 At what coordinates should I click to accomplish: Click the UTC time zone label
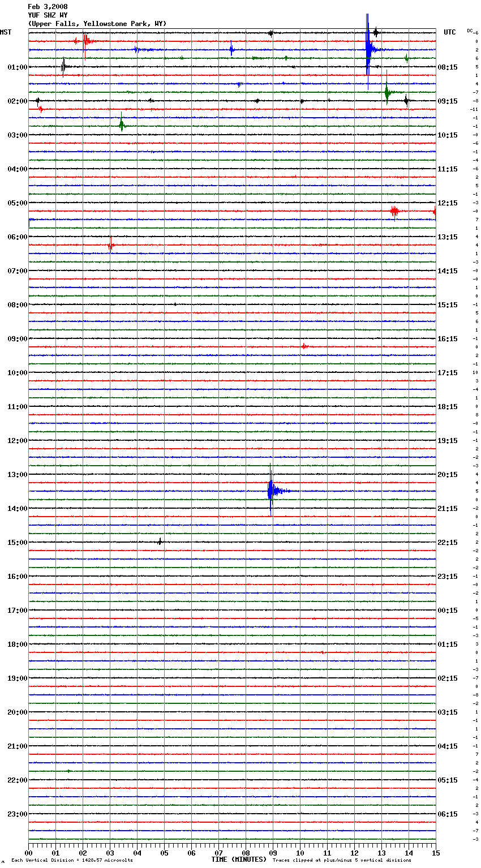[450, 32]
